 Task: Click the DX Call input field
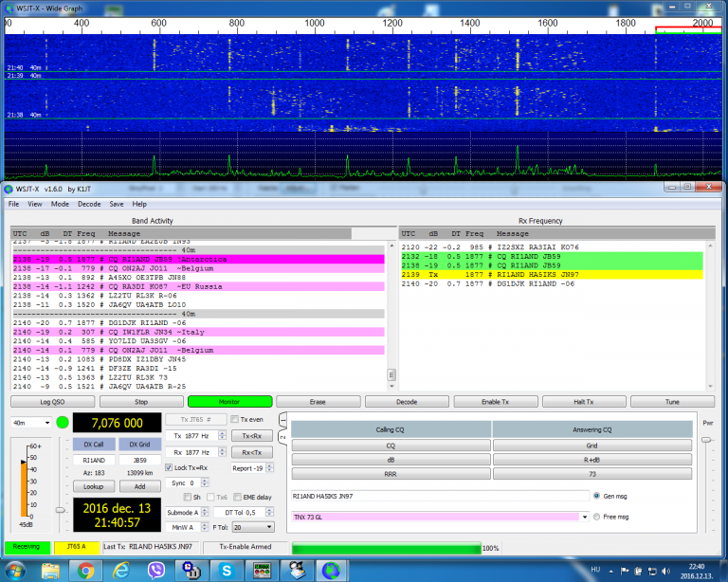pyautogui.click(x=95, y=461)
